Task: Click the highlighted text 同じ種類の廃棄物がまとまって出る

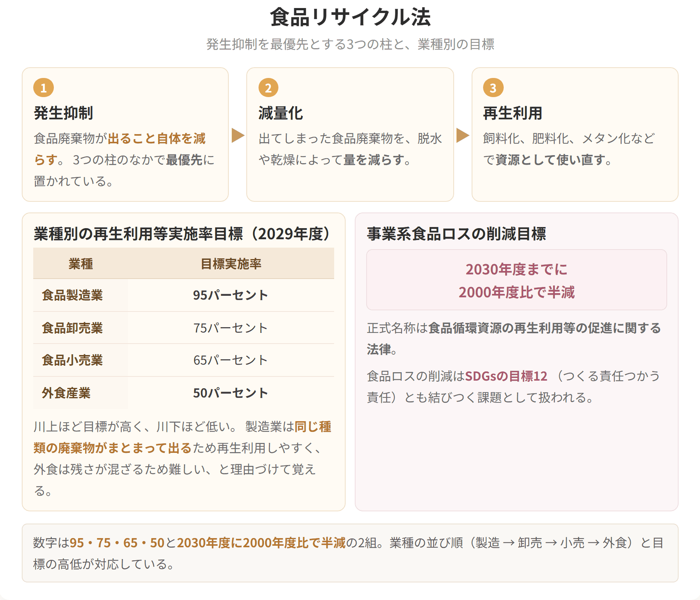Action: click(183, 437)
